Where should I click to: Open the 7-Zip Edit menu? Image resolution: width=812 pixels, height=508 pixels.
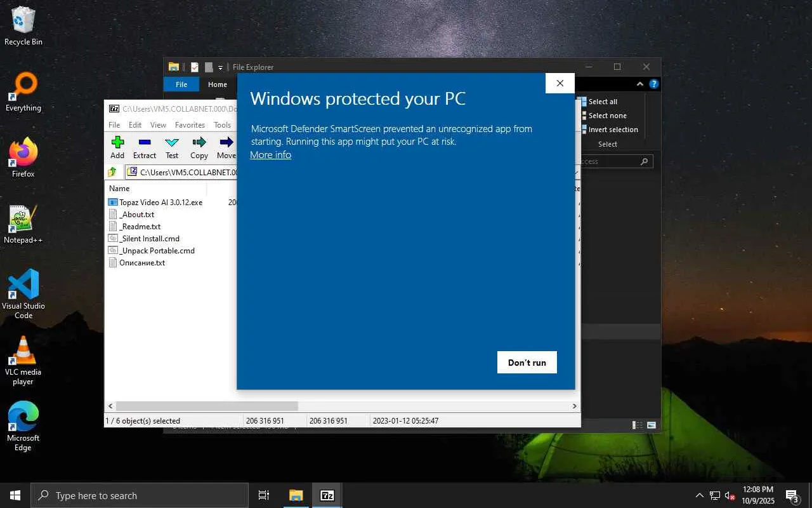pos(135,125)
